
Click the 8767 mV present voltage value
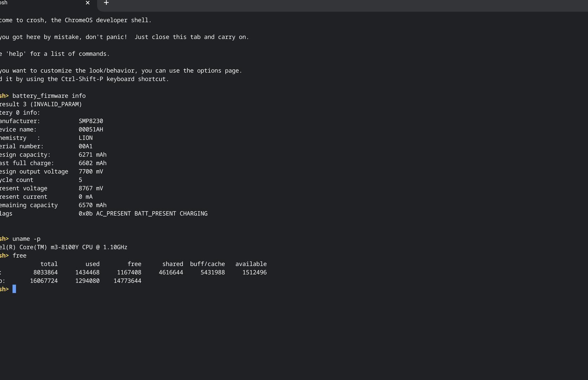91,189
